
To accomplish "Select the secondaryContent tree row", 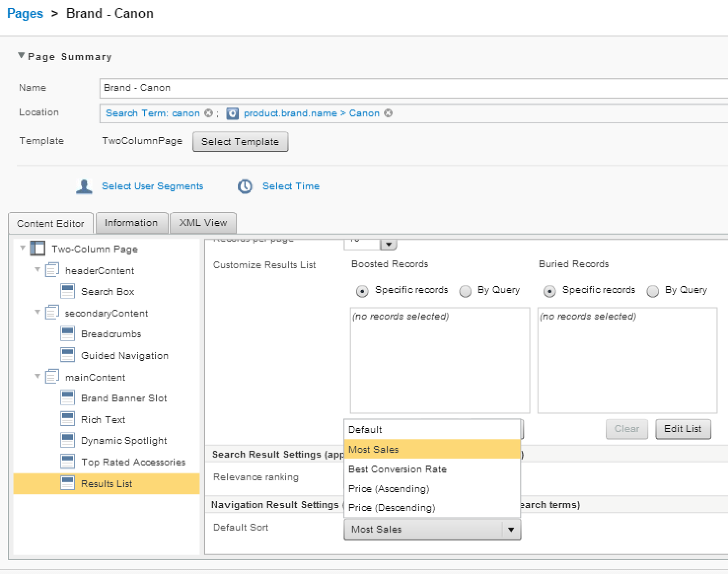I will (x=107, y=313).
